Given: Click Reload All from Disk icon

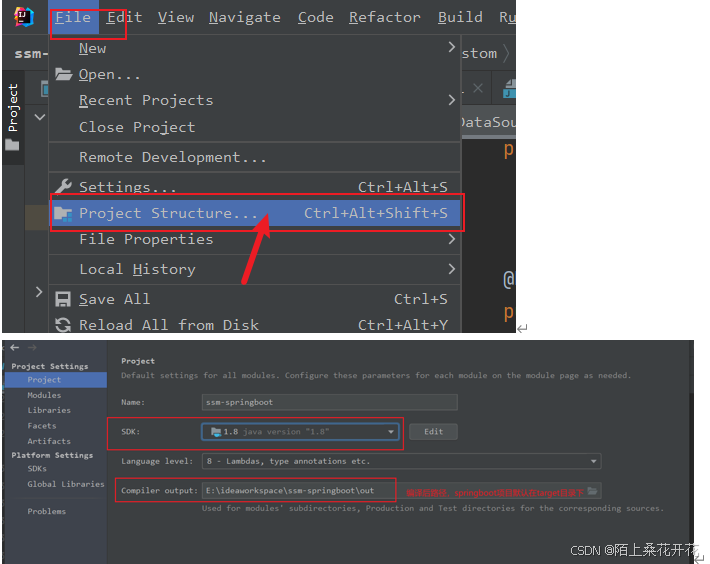Looking at the screenshot, I should click(62, 325).
